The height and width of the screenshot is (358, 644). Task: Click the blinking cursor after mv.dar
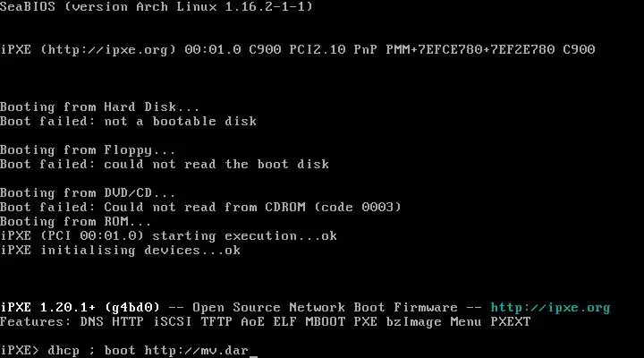click(253, 355)
